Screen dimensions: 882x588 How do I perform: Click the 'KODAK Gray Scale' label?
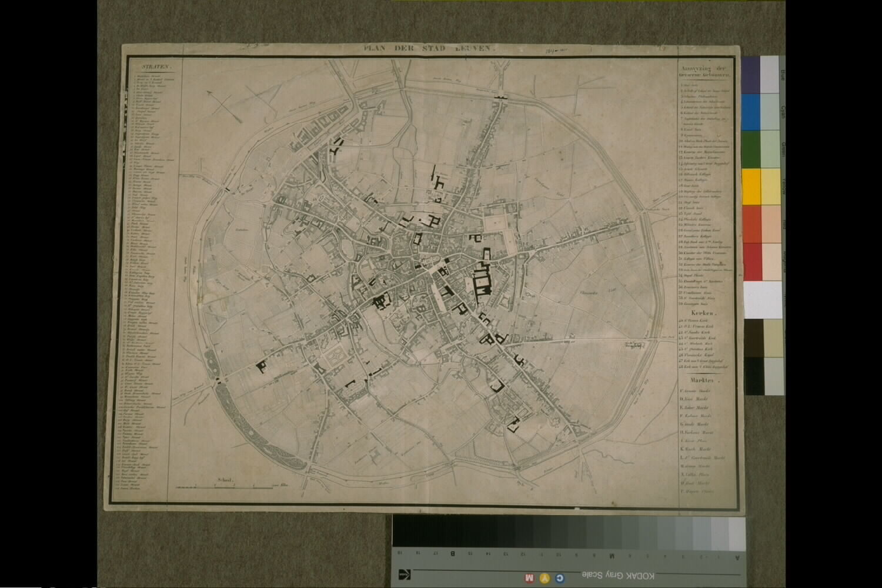pos(617,574)
